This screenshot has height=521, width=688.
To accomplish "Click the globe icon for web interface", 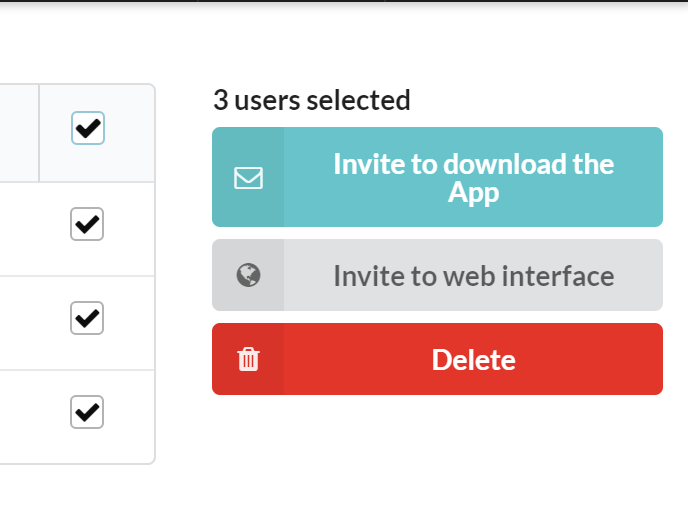I will 248,275.
